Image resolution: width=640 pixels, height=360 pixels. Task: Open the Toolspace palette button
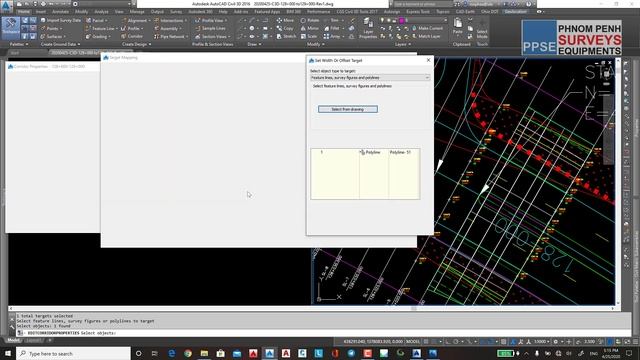coord(11,27)
